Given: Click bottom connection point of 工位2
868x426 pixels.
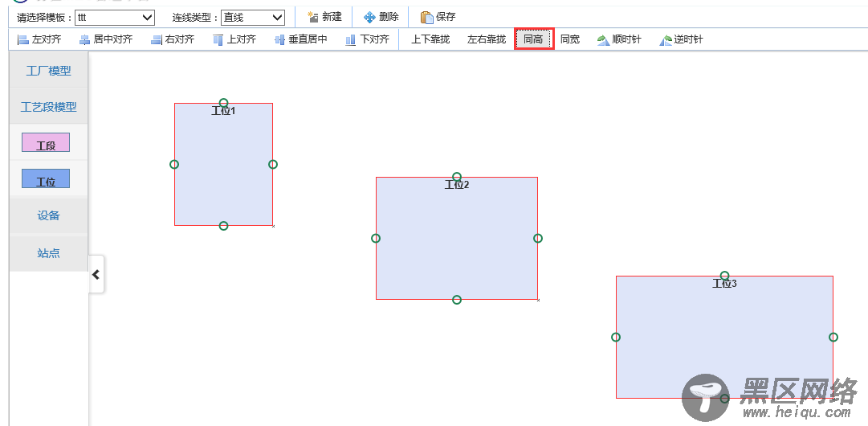Looking at the screenshot, I should pyautogui.click(x=457, y=300).
